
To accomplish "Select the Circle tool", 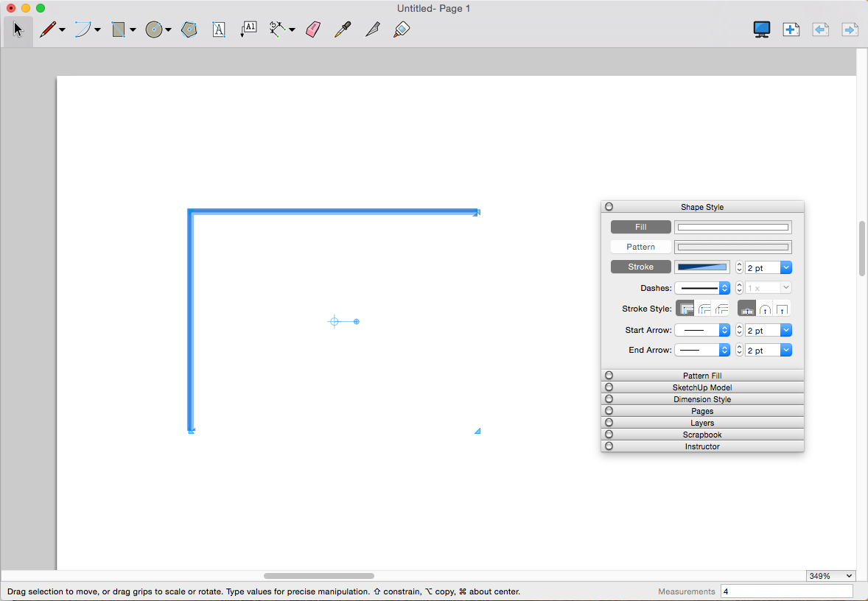I will (154, 29).
